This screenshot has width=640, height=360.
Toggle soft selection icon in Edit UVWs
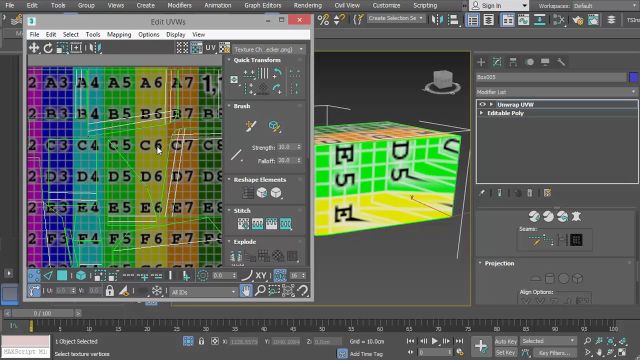[x=202, y=276]
